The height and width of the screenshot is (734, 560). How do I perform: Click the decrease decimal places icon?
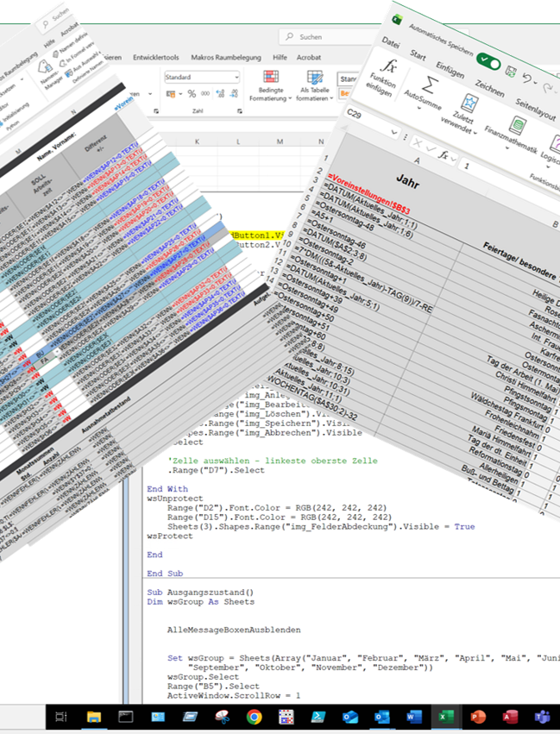(234, 94)
